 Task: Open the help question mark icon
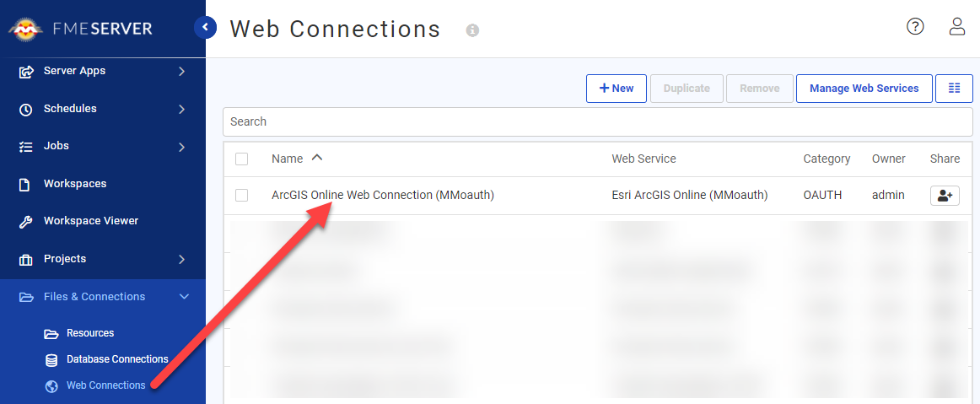(915, 26)
